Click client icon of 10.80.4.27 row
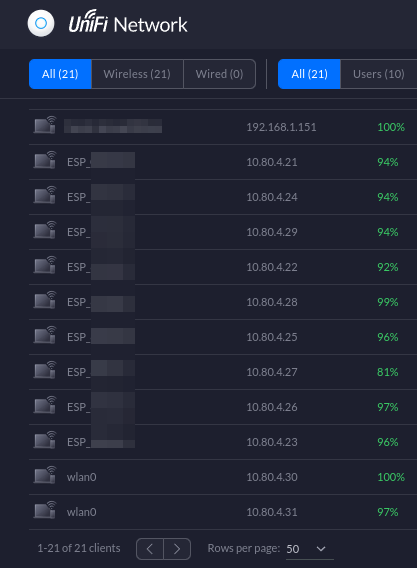 click(x=45, y=370)
